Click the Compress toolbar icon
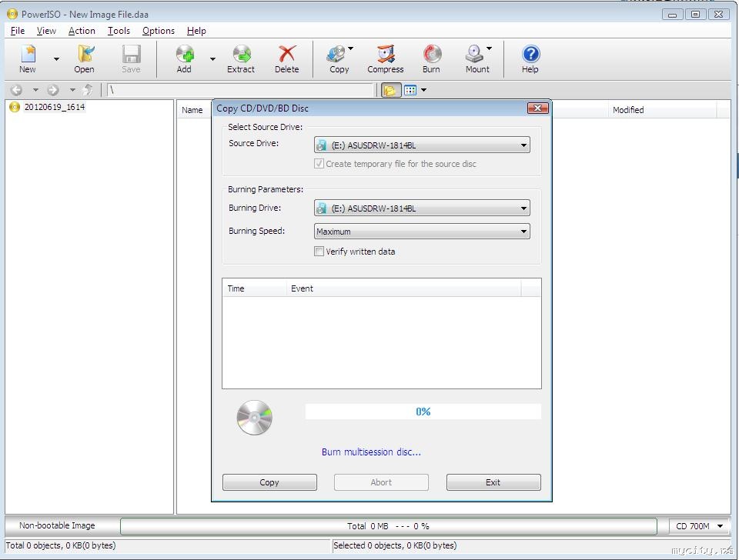739x560 pixels. pyautogui.click(x=386, y=59)
